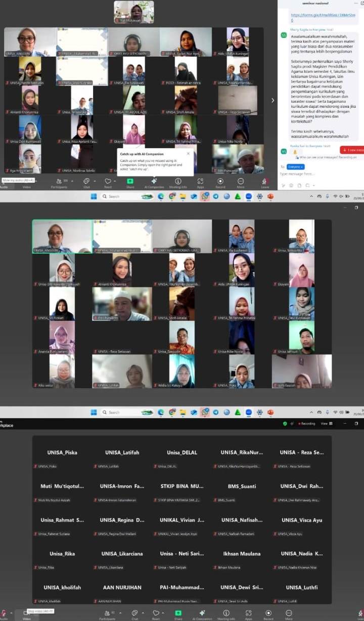Select the UNISA_Visca Ayu name tile
Viewport: 364px width, 621px height.
(x=302, y=520)
